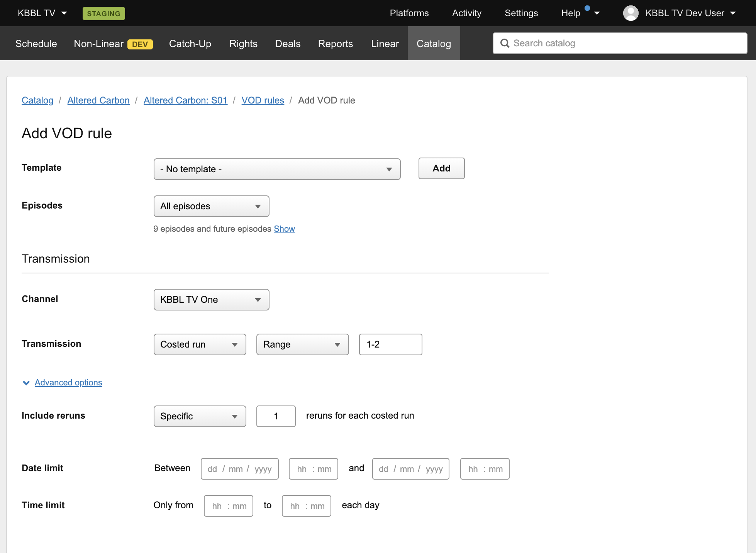Click the user avatar icon

[x=631, y=13]
